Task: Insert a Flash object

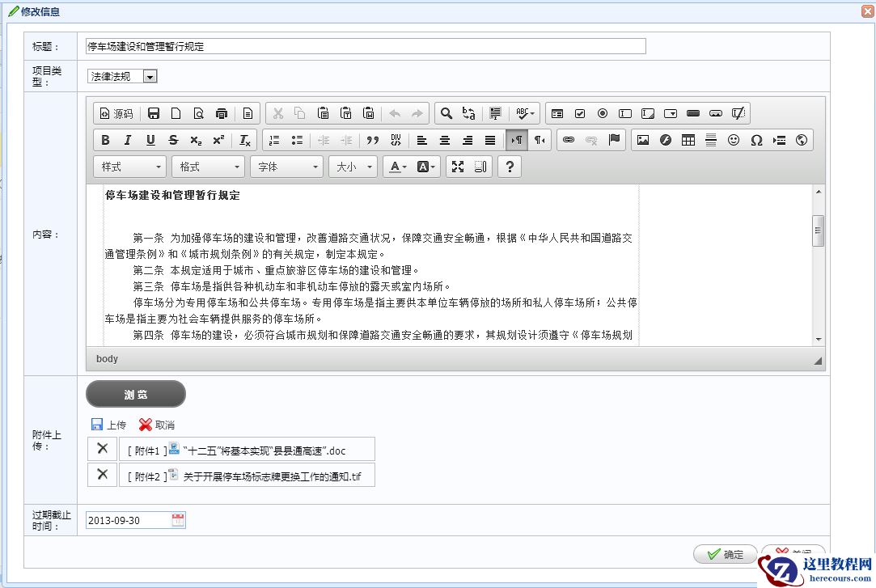Action: 666,140
